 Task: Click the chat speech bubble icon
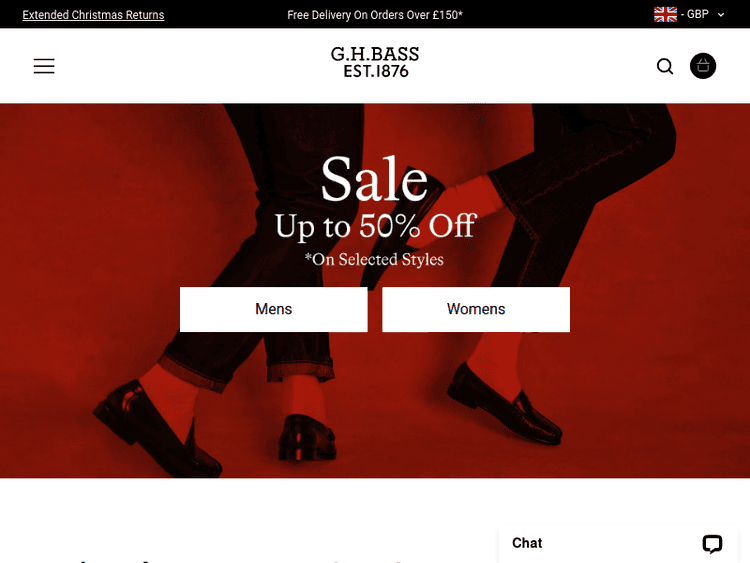712,544
